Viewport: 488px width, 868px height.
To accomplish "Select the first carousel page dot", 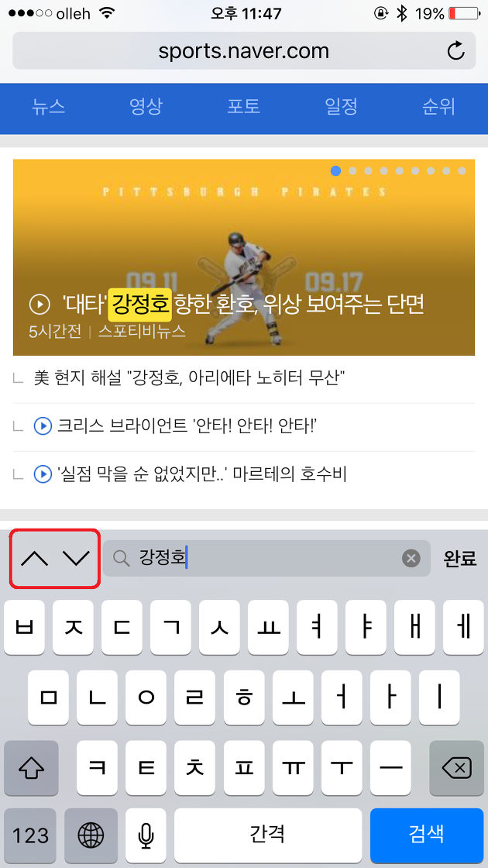I will click(x=336, y=171).
